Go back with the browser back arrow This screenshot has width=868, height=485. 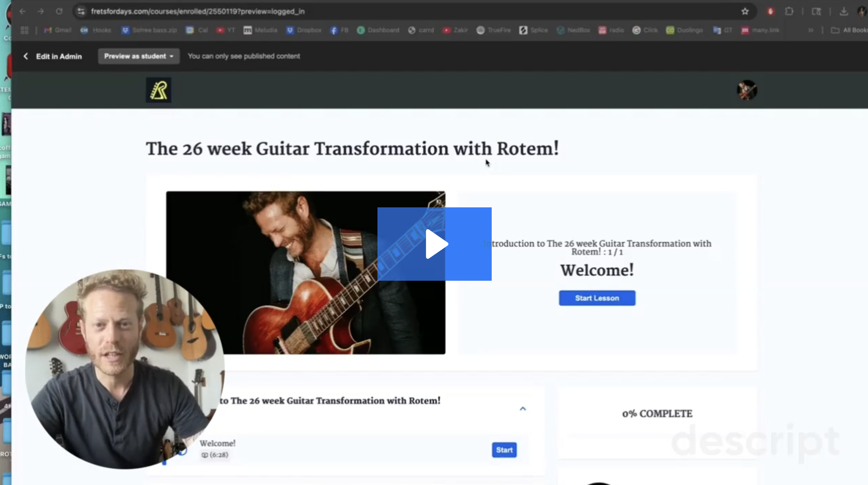pos(23,12)
